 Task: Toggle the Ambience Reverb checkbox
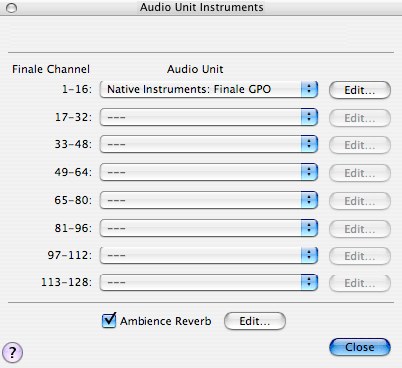109,321
